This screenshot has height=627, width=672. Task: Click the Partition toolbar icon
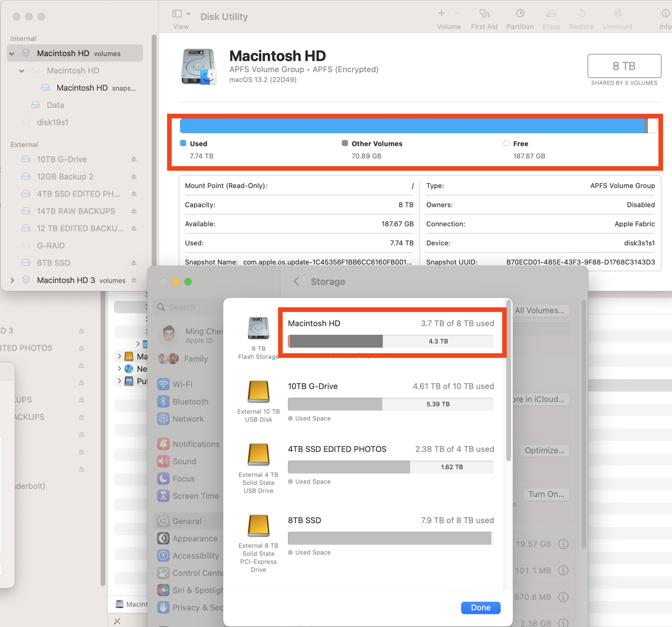pos(519,14)
